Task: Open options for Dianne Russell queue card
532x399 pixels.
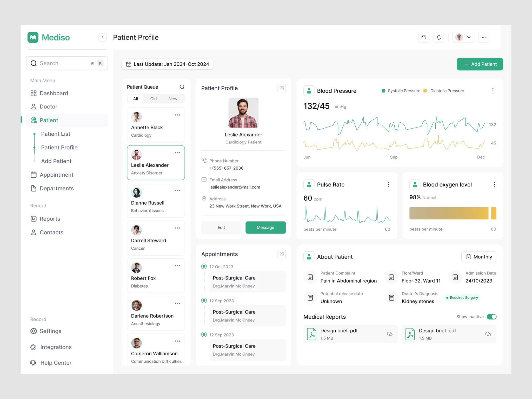Action: pos(177,190)
